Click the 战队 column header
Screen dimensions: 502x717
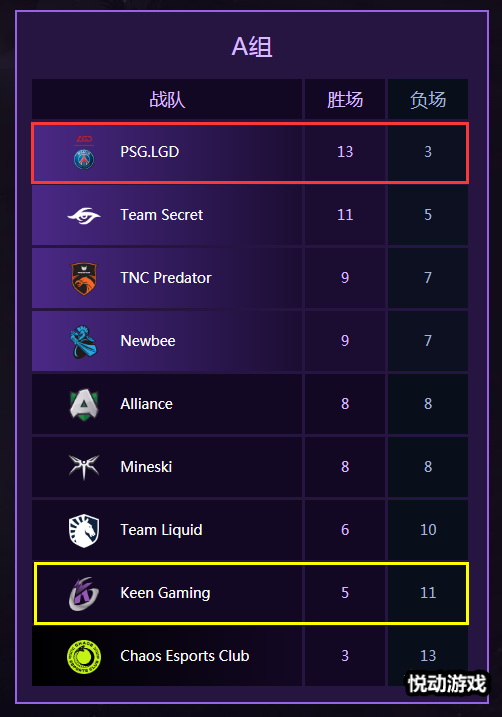[x=167, y=99]
